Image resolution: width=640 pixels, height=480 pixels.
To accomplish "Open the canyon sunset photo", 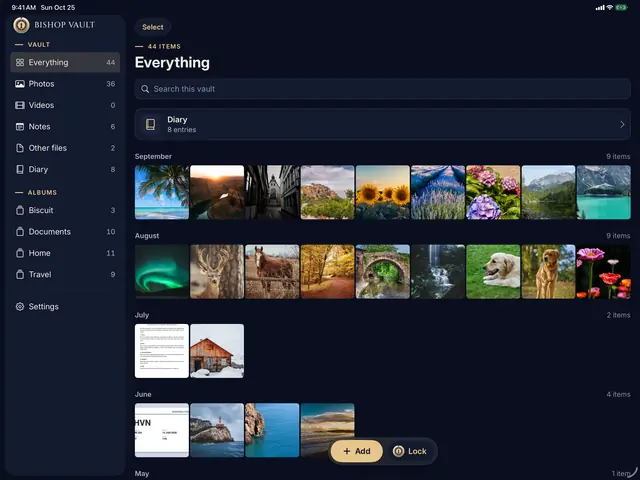I will click(x=217, y=192).
